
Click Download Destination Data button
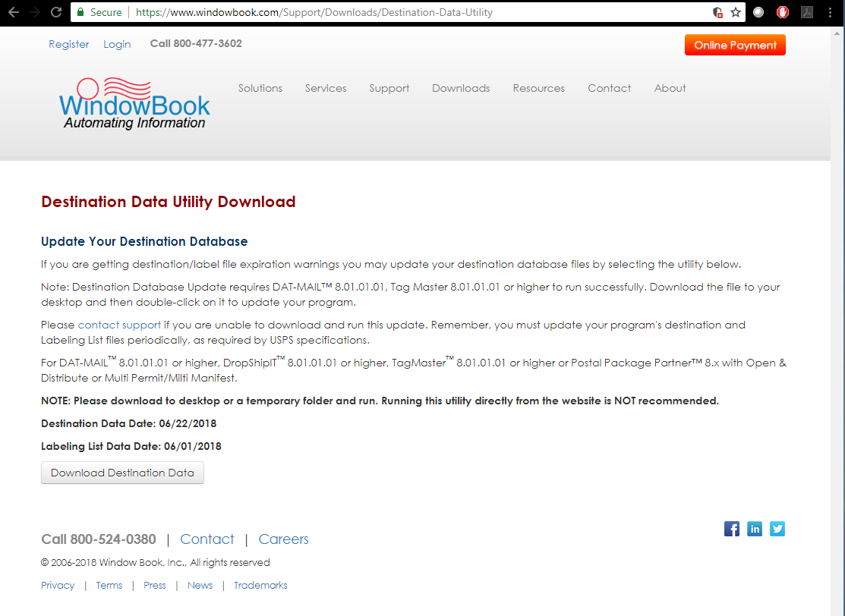(x=122, y=473)
